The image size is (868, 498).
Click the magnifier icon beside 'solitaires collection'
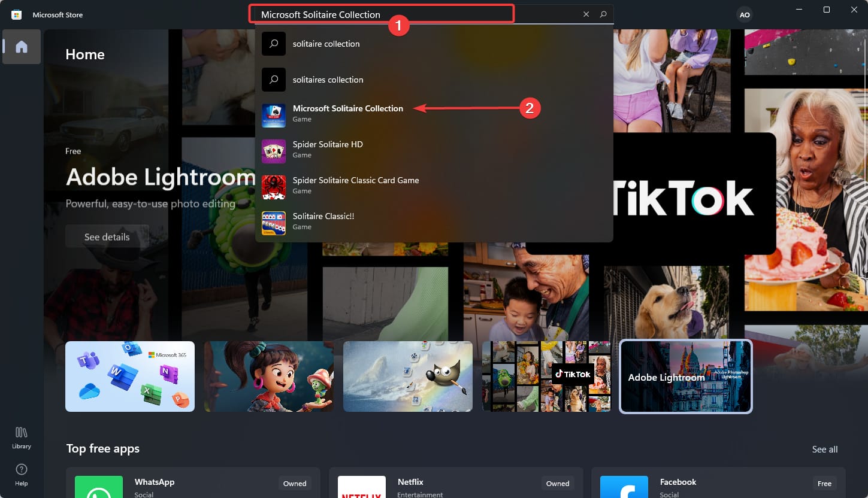[274, 80]
